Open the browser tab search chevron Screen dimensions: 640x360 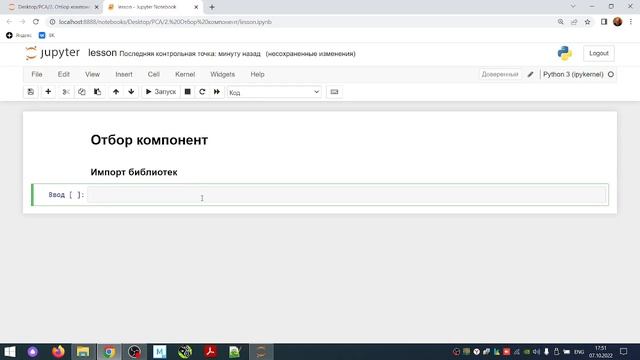(x=573, y=7)
